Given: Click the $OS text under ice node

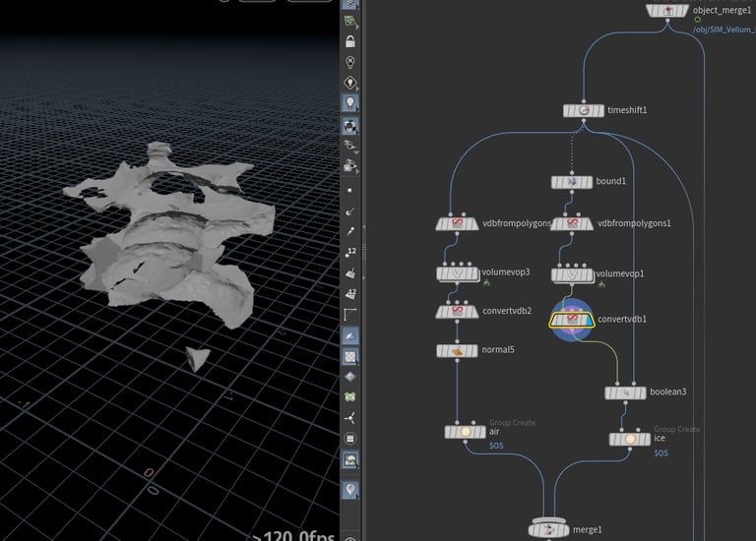Looking at the screenshot, I should 661,452.
